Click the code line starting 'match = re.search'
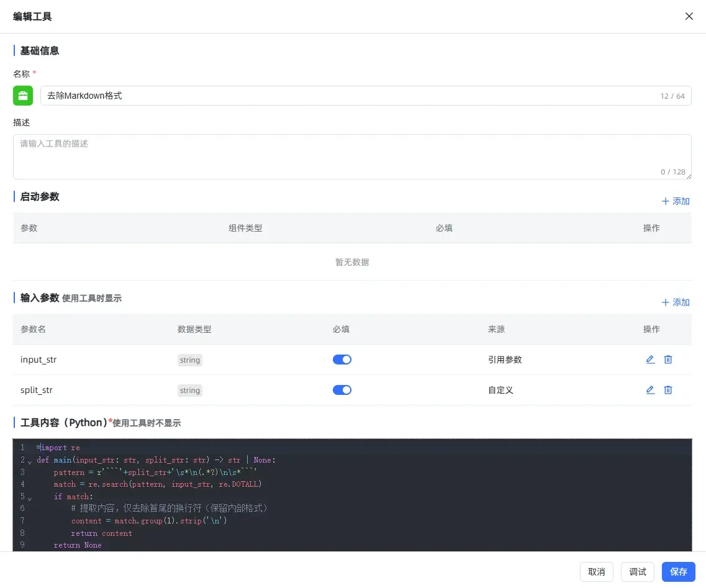Screen dimensions: 706x588 click(158, 484)
